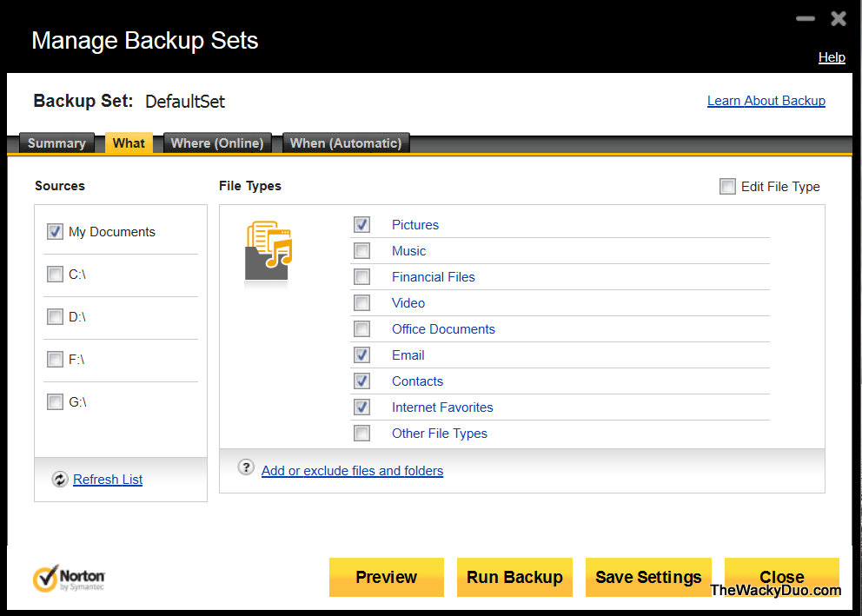
Task: Open Add or exclude files and folders
Action: [x=352, y=471]
